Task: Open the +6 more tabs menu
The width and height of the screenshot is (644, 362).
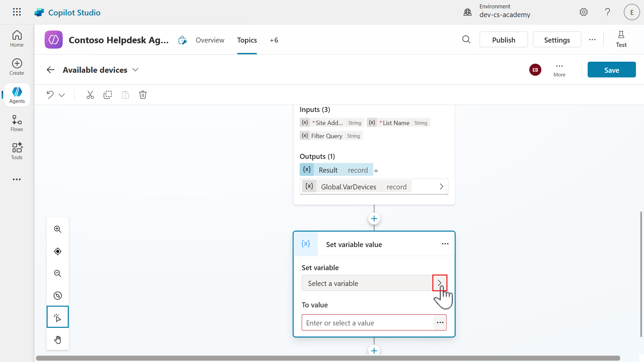Action: (274, 40)
